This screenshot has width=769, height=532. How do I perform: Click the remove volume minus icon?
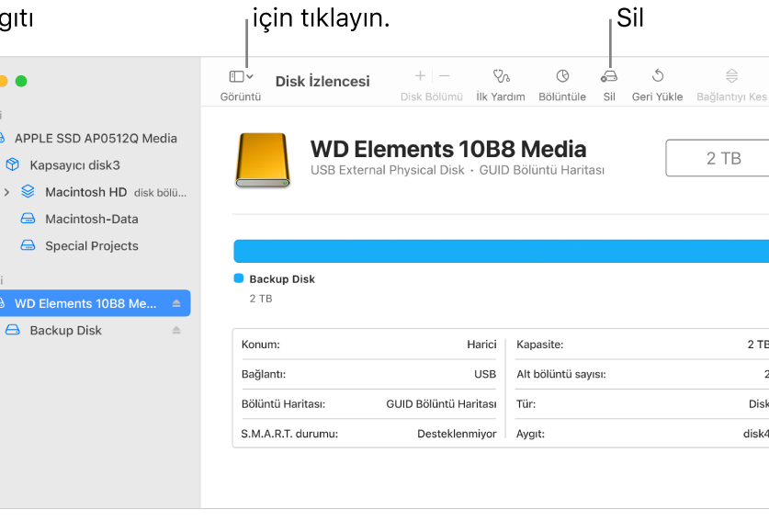pos(445,76)
